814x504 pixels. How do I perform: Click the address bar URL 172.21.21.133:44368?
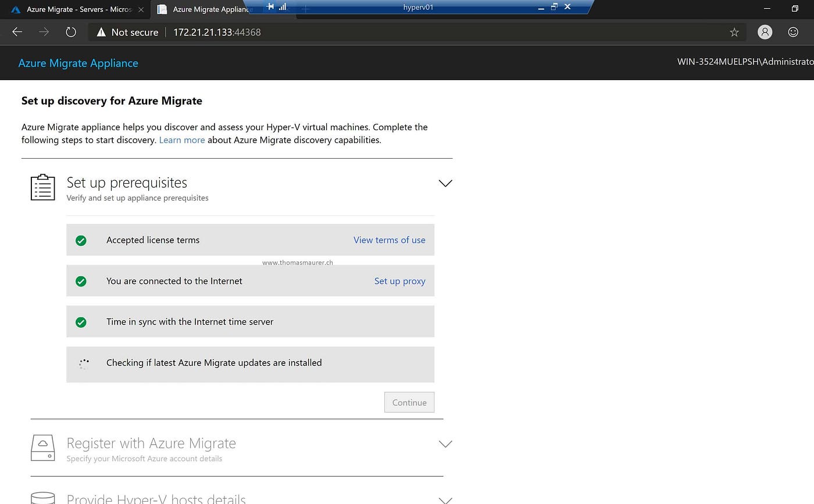(x=217, y=32)
